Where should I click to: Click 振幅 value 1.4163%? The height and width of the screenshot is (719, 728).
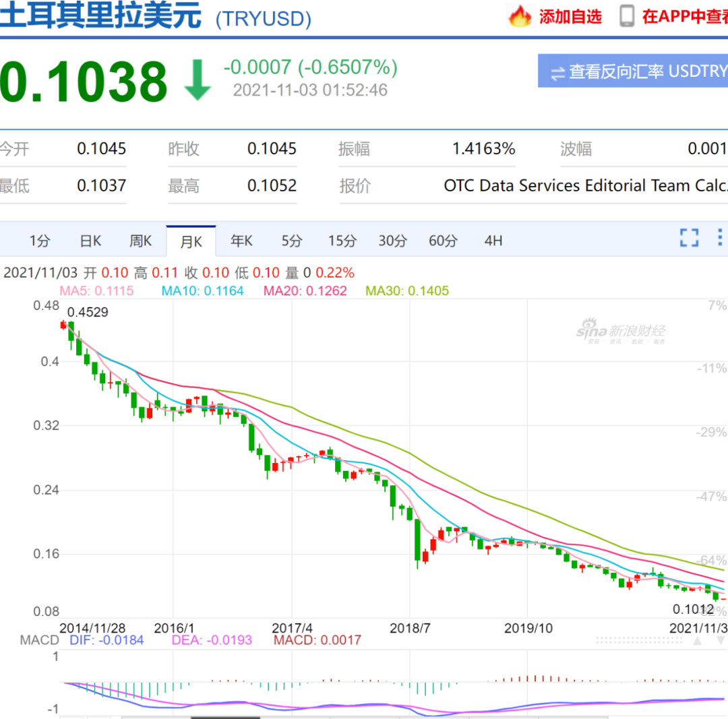[x=484, y=148]
